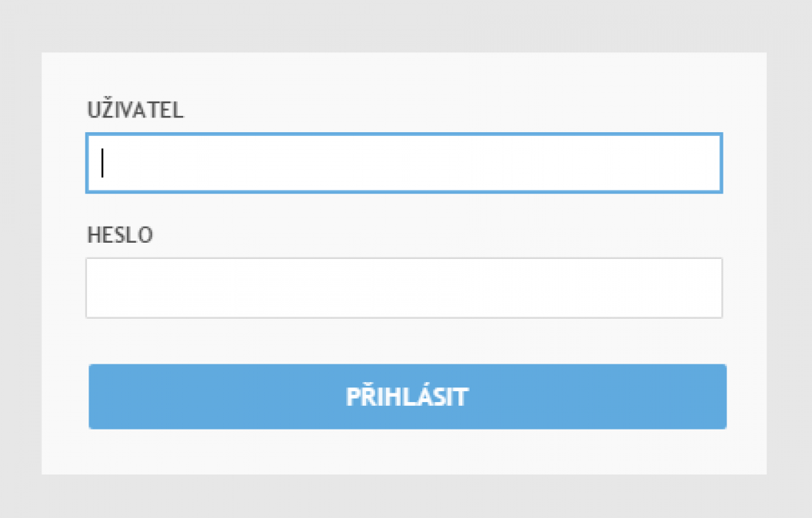Click the field above the HESLO label
The image size is (812, 518).
point(404,163)
